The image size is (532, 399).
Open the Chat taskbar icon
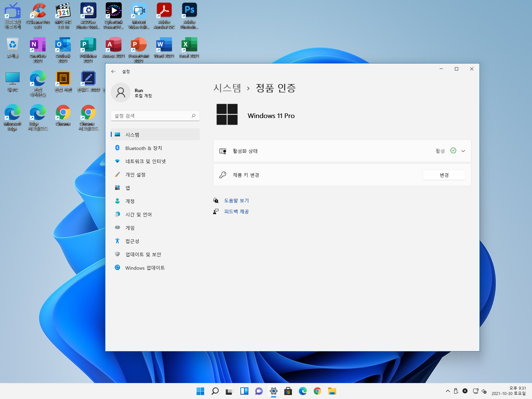(x=259, y=391)
